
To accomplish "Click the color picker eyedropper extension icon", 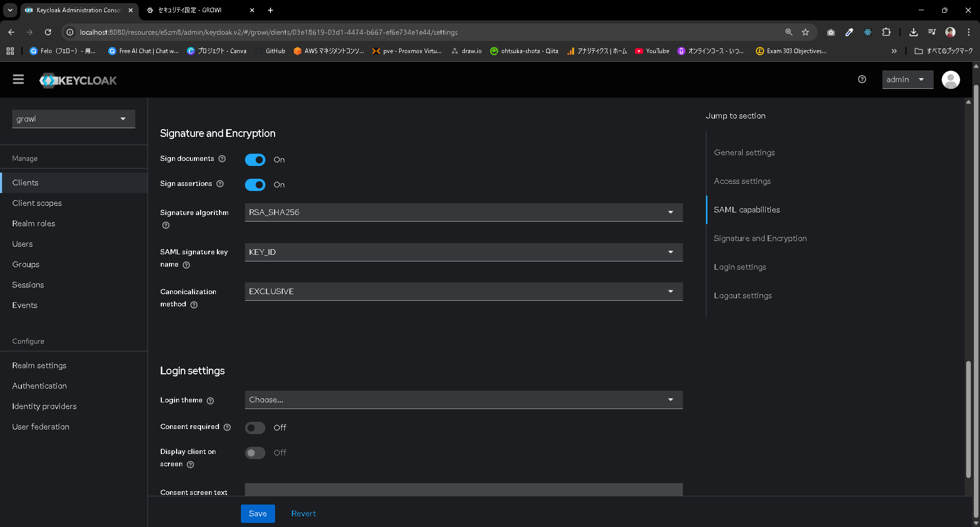I will (849, 32).
